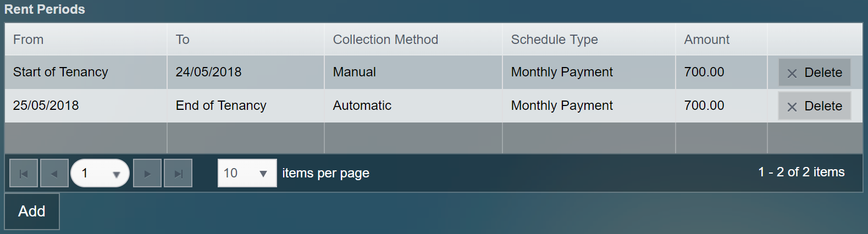Click the From column header
Image resolution: width=868 pixels, height=234 pixels.
tap(29, 40)
